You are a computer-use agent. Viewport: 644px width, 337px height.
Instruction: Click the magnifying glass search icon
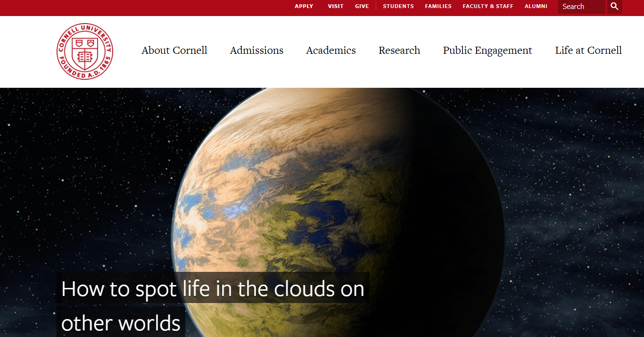[x=614, y=7]
